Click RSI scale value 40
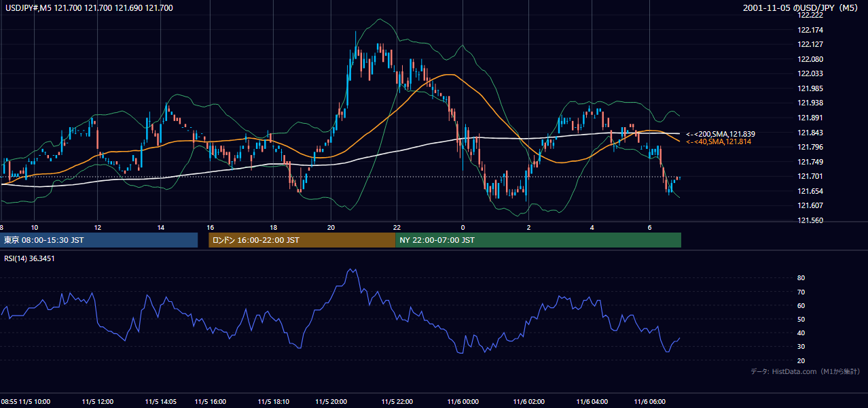 (x=801, y=333)
